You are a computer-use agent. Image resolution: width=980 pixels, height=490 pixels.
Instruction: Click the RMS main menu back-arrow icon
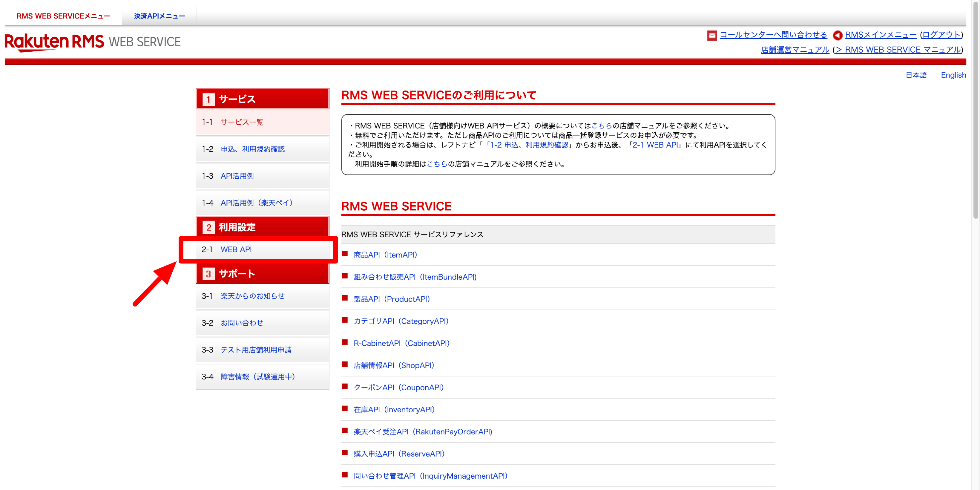click(837, 35)
